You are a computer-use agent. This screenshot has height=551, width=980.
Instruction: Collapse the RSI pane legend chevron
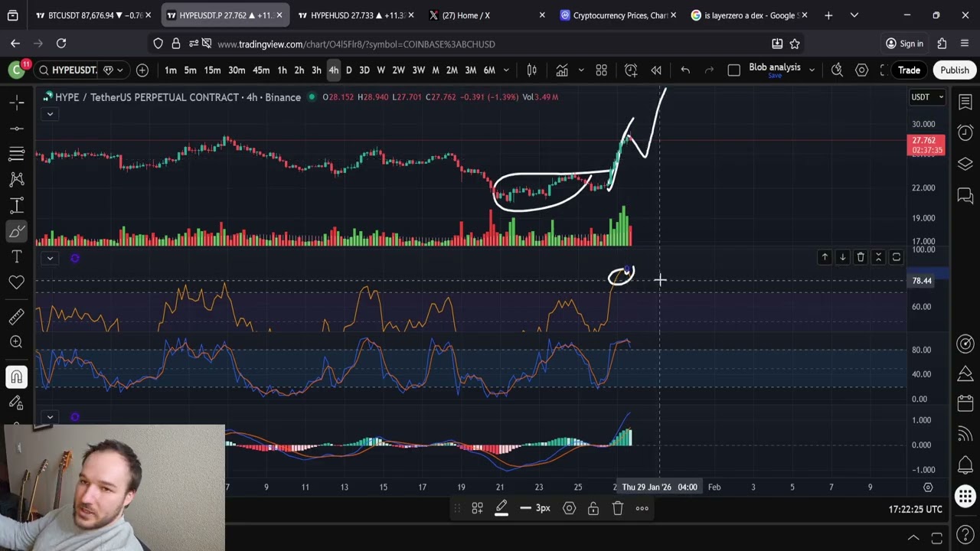50,258
